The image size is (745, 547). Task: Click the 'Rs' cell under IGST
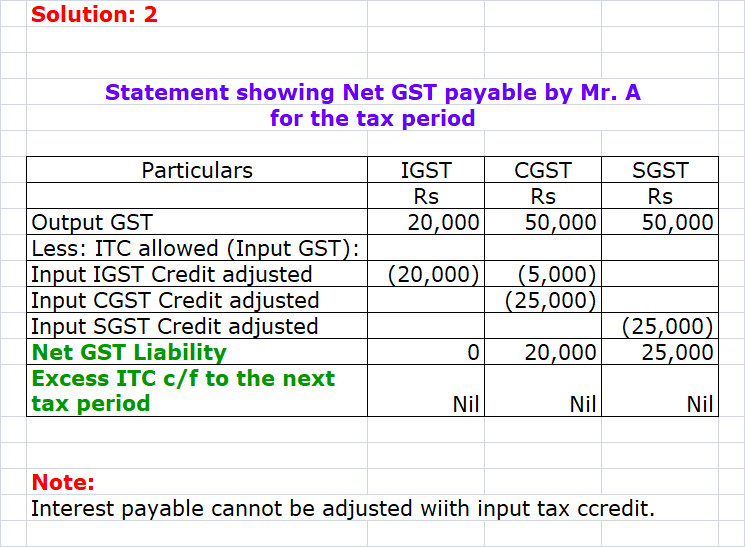(x=426, y=196)
